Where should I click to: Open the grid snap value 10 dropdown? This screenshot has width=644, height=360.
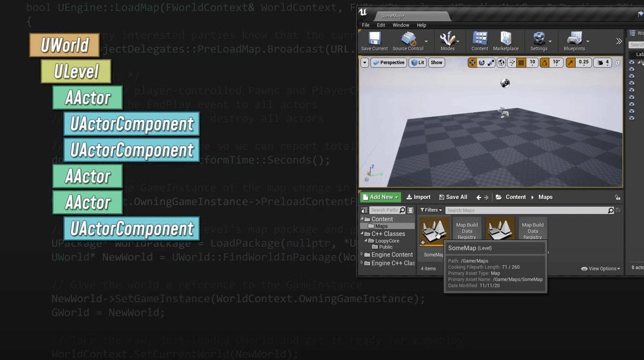[x=532, y=62]
